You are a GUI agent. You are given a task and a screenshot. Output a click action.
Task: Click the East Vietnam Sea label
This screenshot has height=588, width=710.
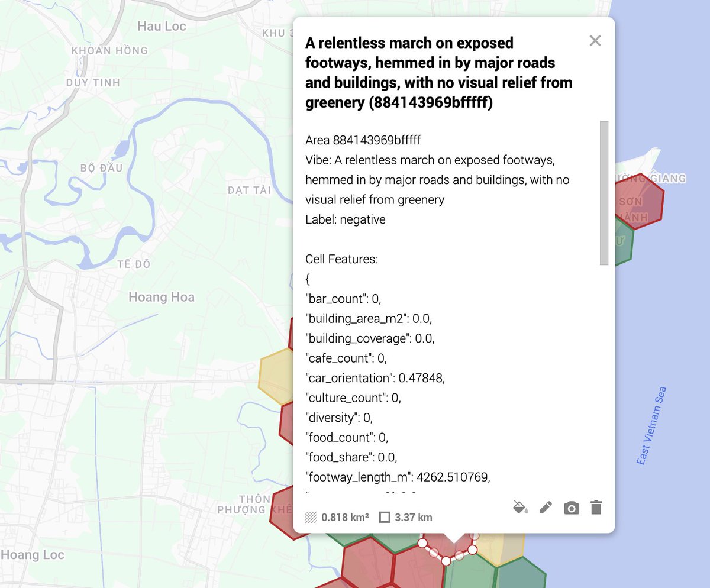[x=651, y=425]
